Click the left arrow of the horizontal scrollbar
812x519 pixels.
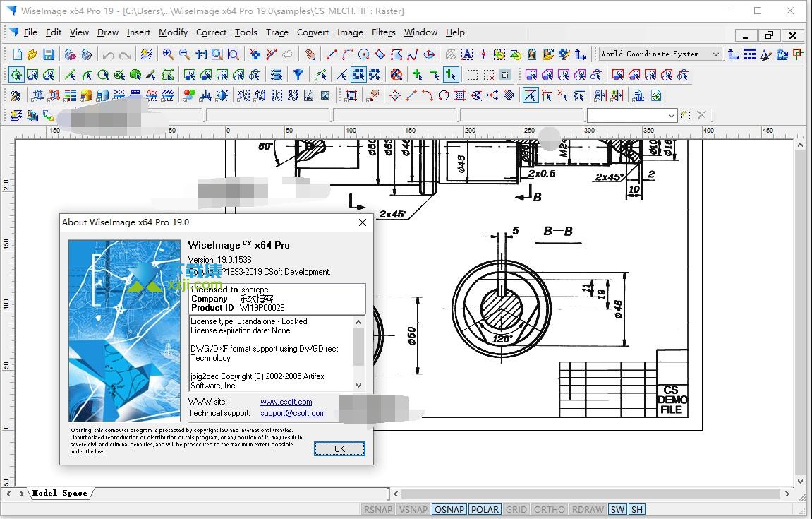click(396, 494)
